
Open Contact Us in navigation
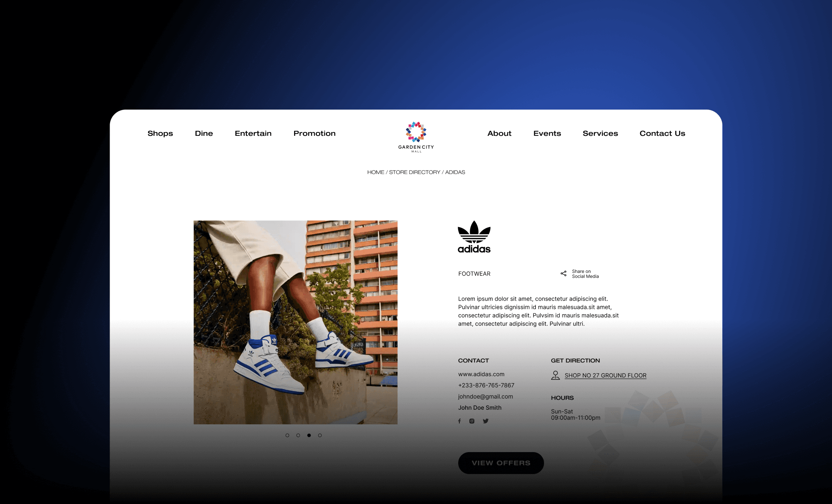[x=663, y=133]
